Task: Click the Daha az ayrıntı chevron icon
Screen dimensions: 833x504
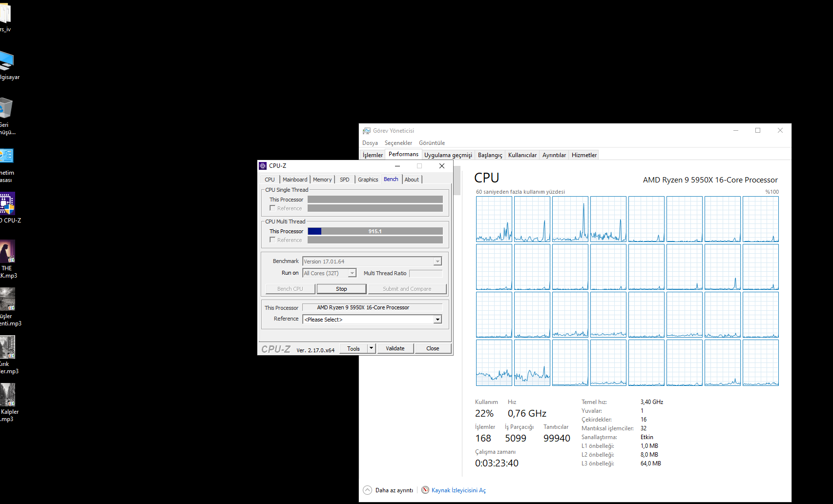Action: 367,490
